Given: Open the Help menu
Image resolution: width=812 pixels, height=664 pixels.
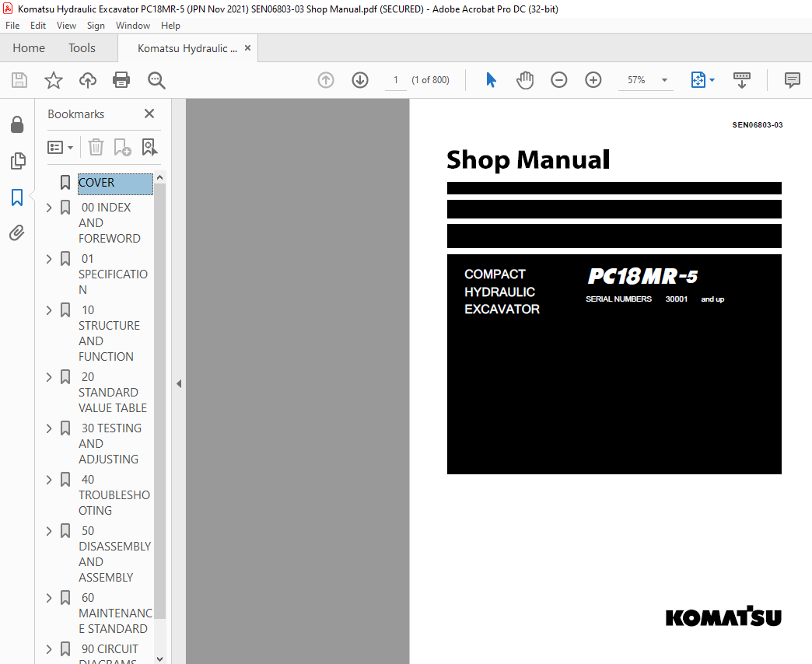Looking at the screenshot, I should click(x=170, y=26).
